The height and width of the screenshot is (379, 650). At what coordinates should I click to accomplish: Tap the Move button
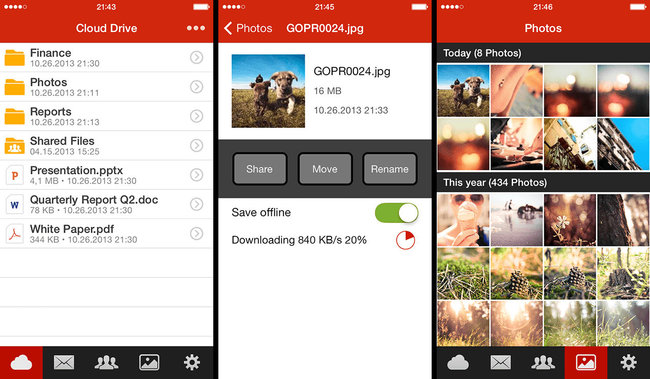(x=325, y=169)
